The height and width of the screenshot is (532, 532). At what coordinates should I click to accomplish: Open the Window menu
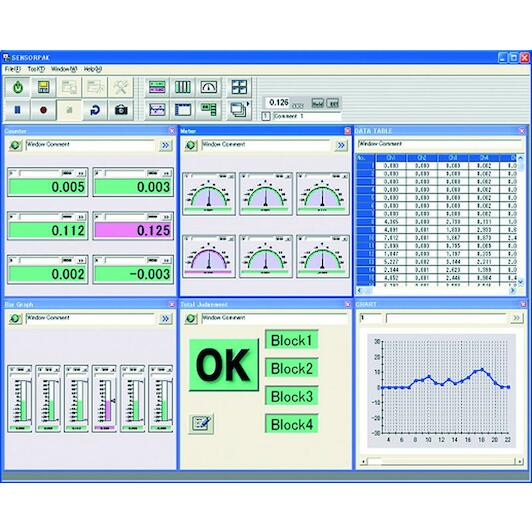point(64,69)
